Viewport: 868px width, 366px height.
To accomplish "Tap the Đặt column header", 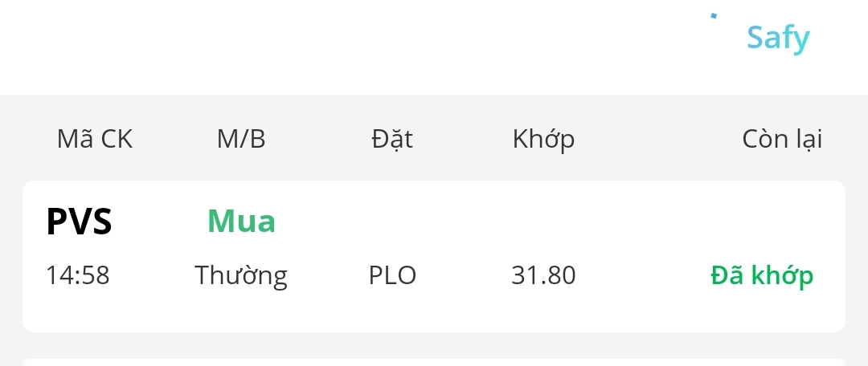I will click(x=392, y=139).
